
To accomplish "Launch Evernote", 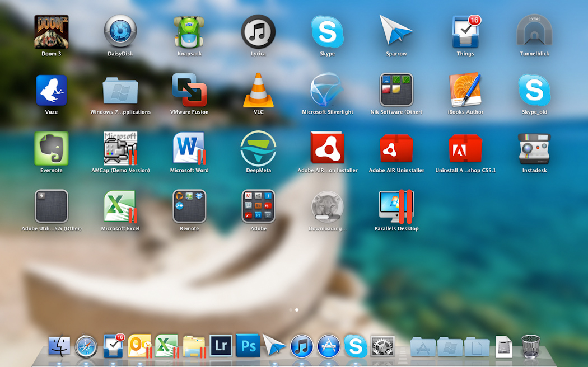I will coord(52,148).
